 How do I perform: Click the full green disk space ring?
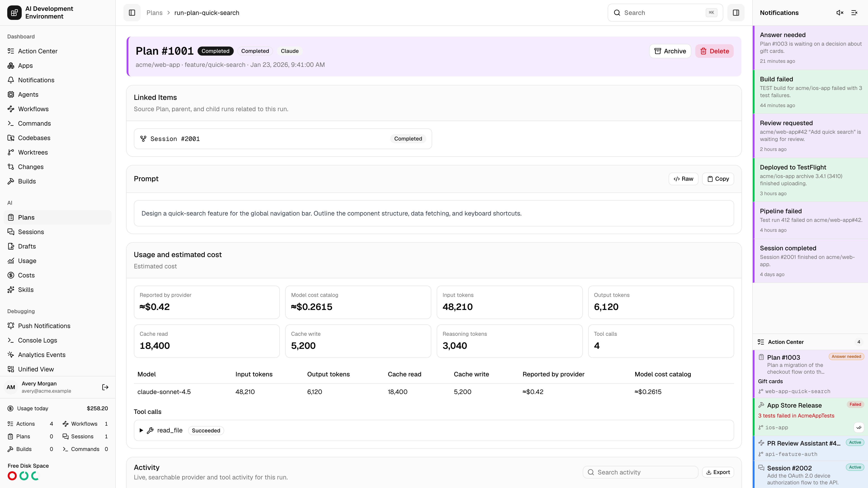pos(24,476)
